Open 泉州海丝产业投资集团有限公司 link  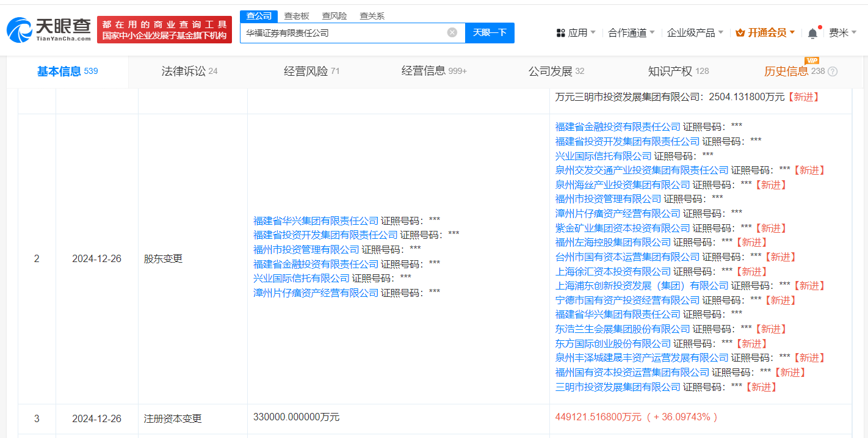[623, 184]
